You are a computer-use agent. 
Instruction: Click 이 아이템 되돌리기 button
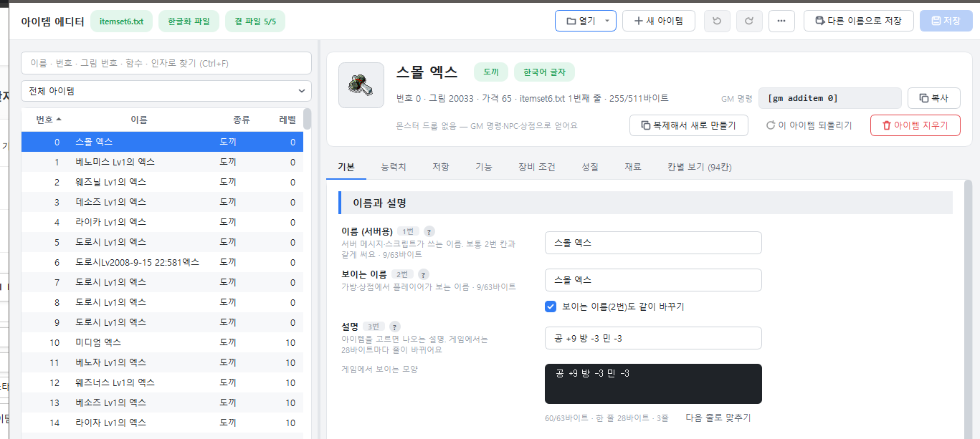tap(809, 125)
